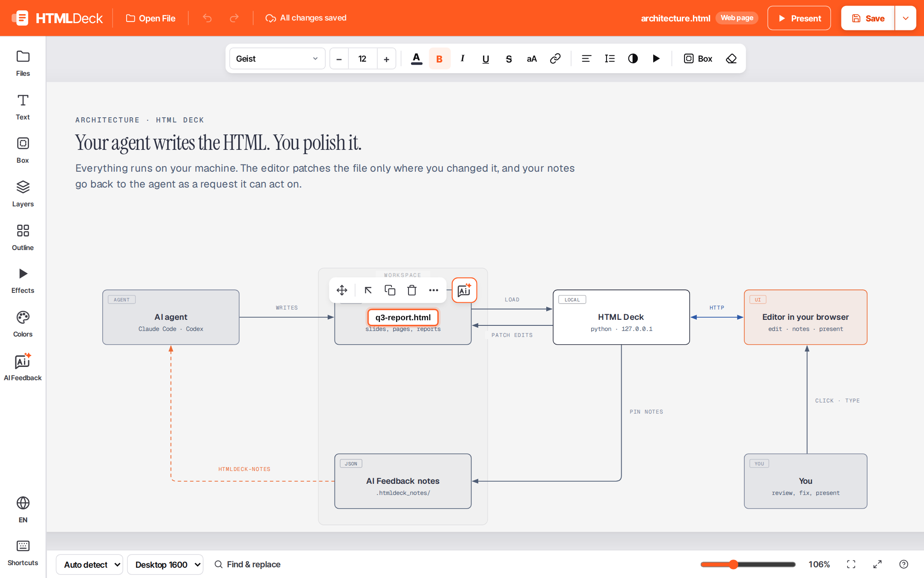Screen dimensions: 924x578
Task: Show the Outline panel
Action: point(23,238)
